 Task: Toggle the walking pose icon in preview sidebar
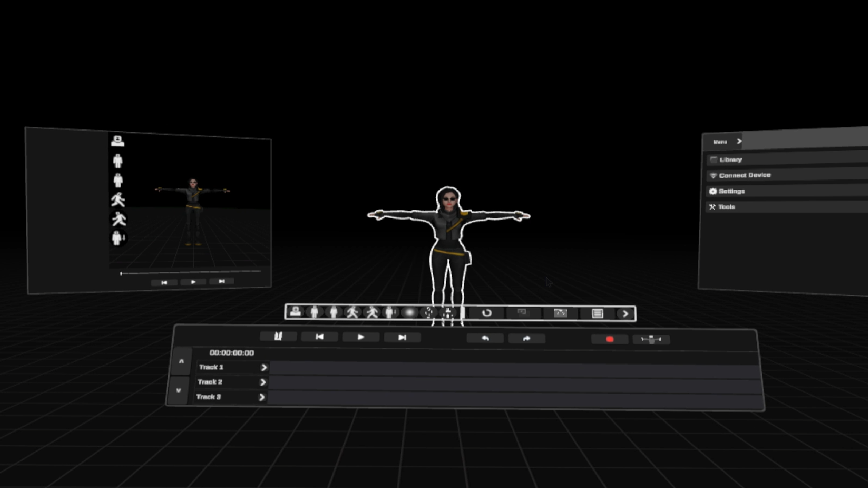tap(118, 200)
